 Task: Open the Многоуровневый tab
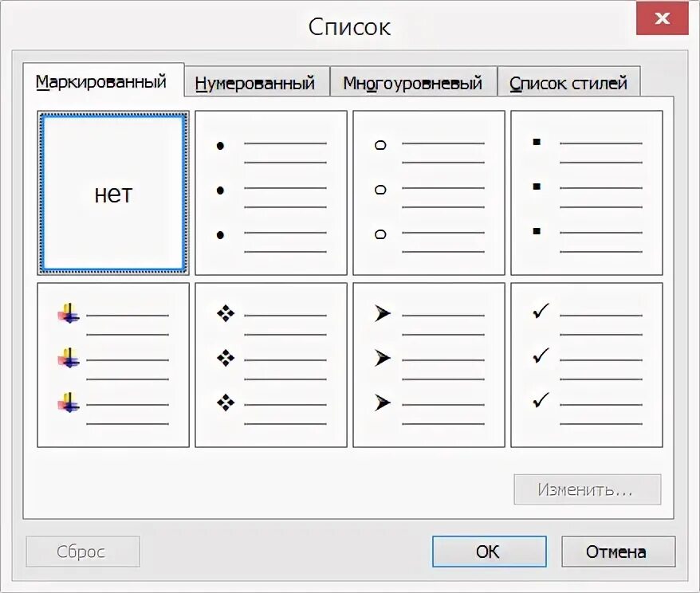pyautogui.click(x=414, y=83)
